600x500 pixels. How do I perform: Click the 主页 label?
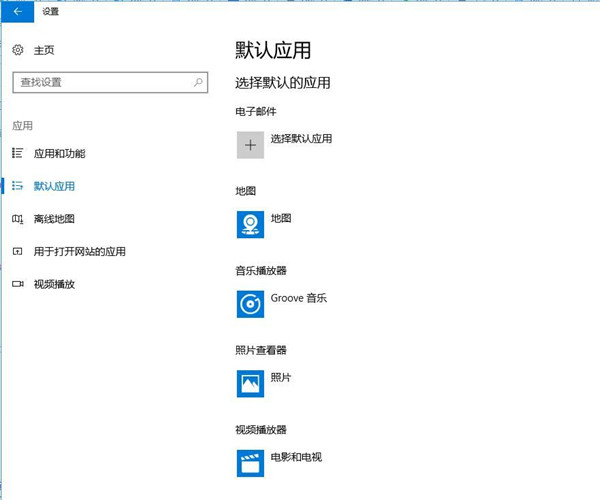pyautogui.click(x=44, y=50)
